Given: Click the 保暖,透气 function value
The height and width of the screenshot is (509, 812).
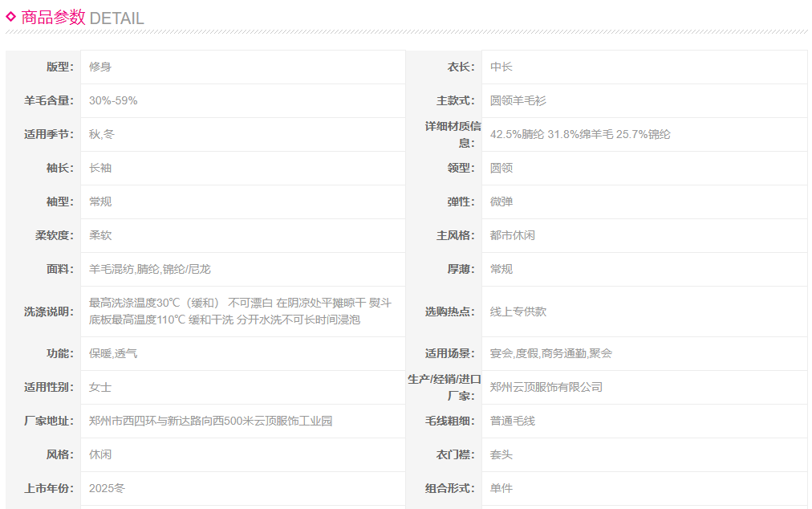Looking at the screenshot, I should coord(113,354).
